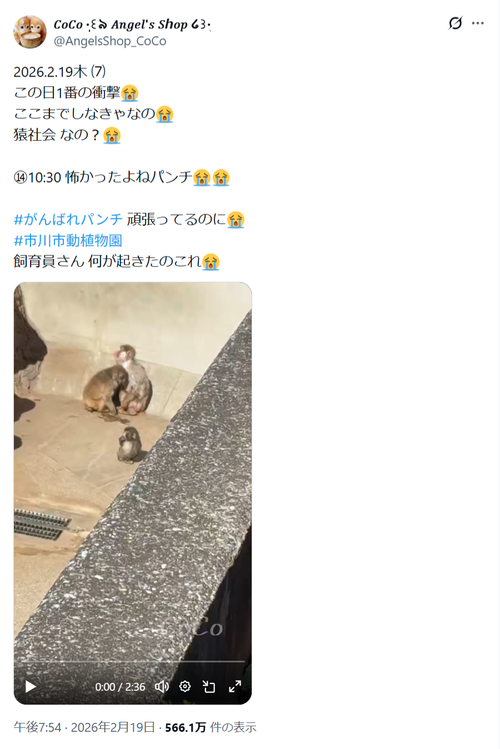Open the #がんばれパンチ hashtag

click(68, 219)
